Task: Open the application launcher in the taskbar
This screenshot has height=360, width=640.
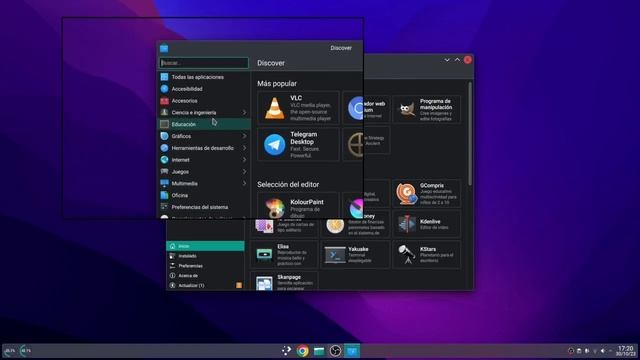Action: 287,351
